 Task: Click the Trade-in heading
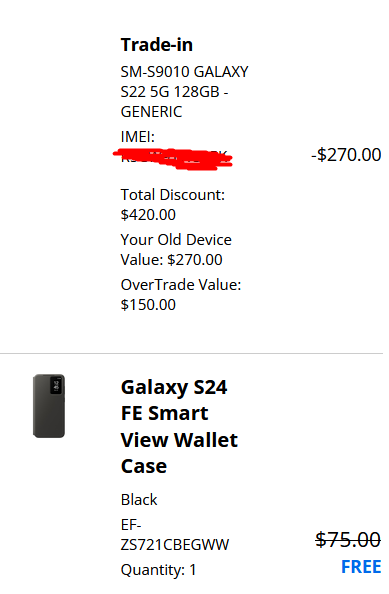156,45
